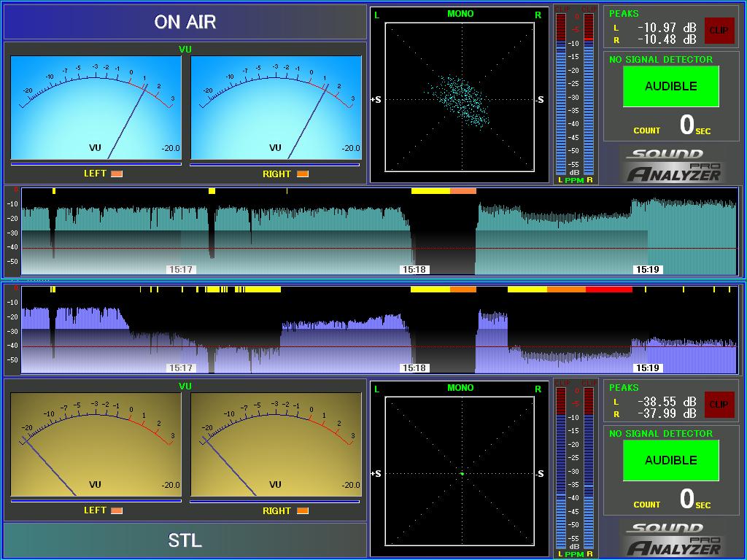747x560 pixels.
Task: Click the orange RIGHT indicator under ON AIR VU meter
Action: (303, 174)
